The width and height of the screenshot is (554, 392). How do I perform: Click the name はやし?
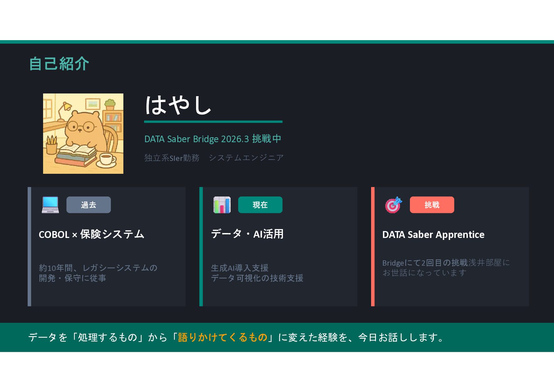click(x=178, y=105)
